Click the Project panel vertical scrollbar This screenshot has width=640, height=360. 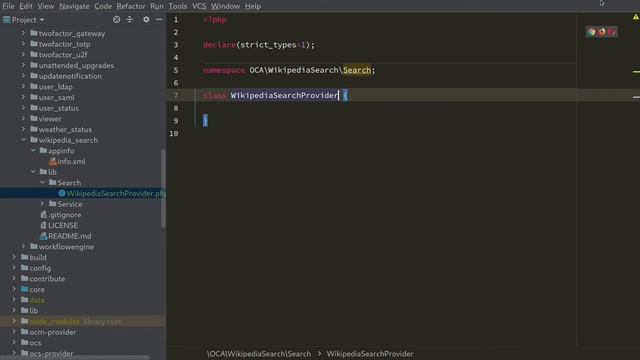(164, 189)
